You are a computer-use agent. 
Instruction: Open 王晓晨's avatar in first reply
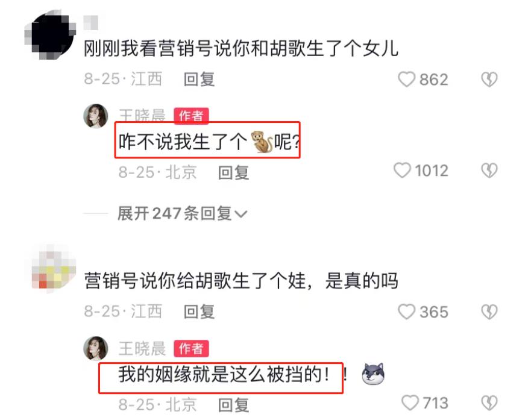[x=95, y=116]
